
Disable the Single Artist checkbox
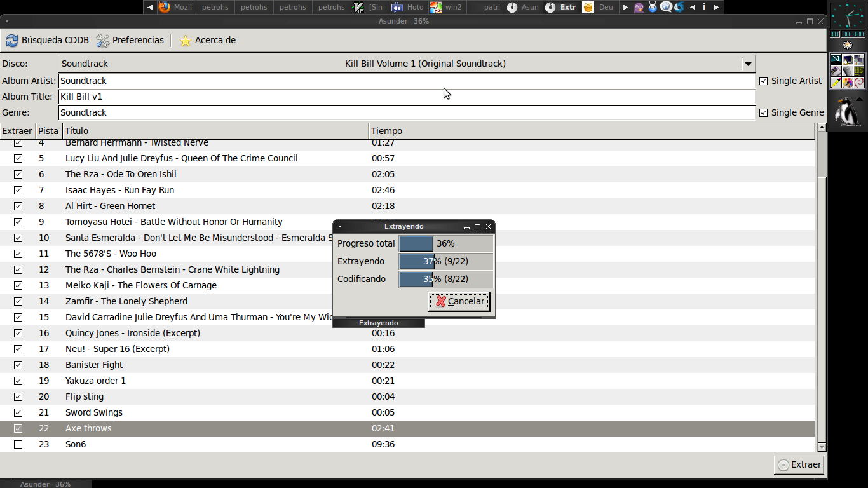[x=763, y=81]
